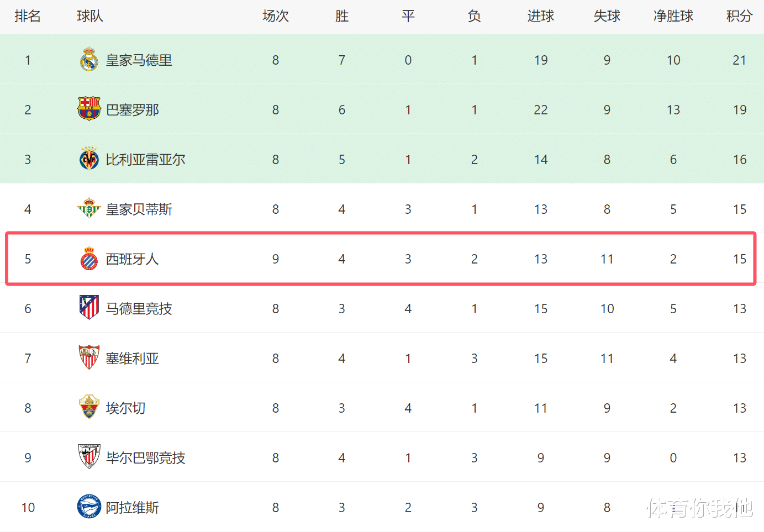Select the 进球 column header
764x532 pixels.
pos(540,16)
